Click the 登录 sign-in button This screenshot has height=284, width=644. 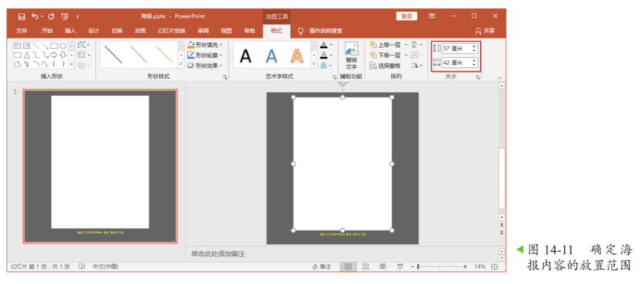click(407, 16)
